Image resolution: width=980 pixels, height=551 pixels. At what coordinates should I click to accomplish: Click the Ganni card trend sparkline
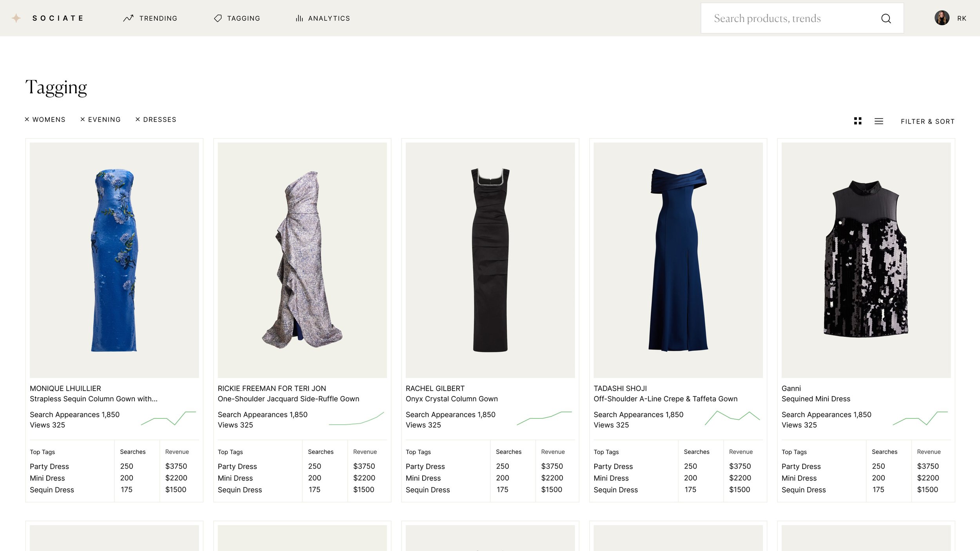920,418
